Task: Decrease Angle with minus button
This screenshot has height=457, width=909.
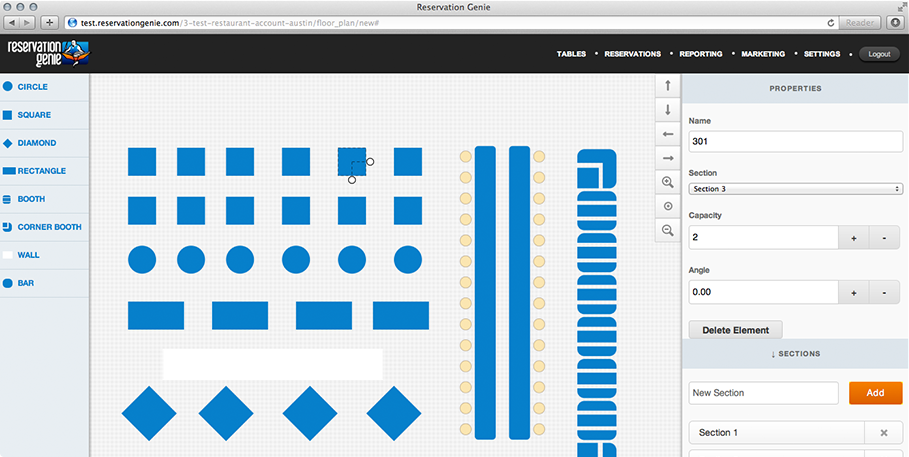Action: point(884,292)
